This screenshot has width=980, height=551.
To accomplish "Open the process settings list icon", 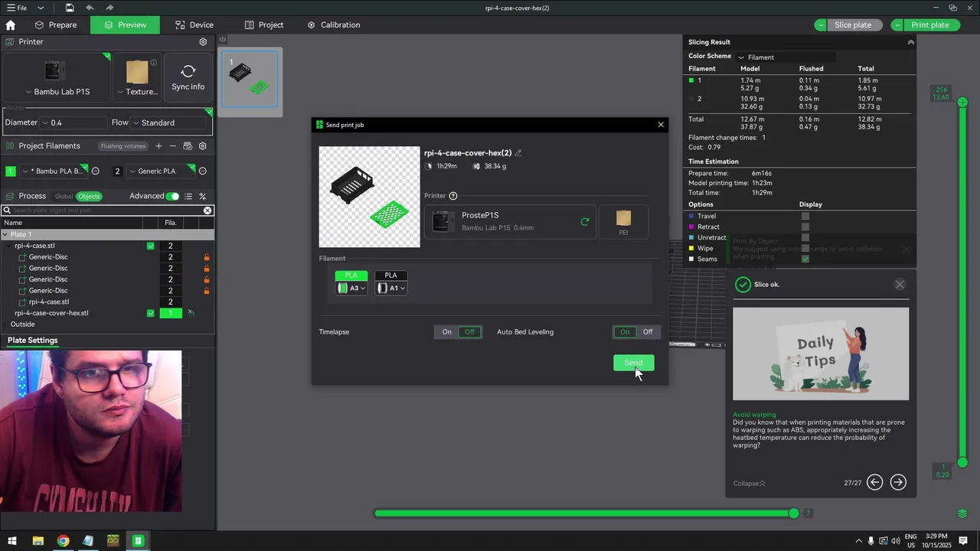I will 188,197.
